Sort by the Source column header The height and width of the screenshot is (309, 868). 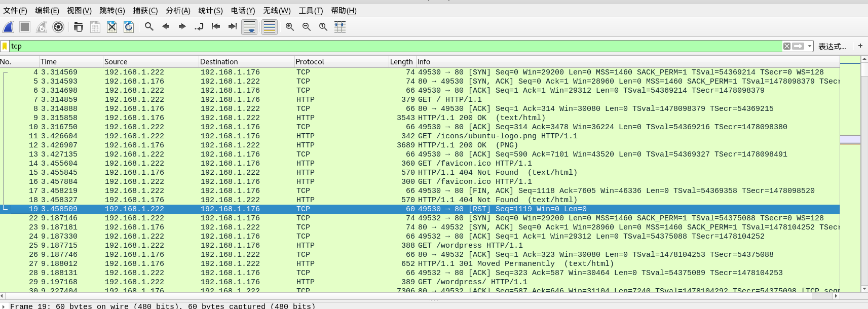click(151, 62)
